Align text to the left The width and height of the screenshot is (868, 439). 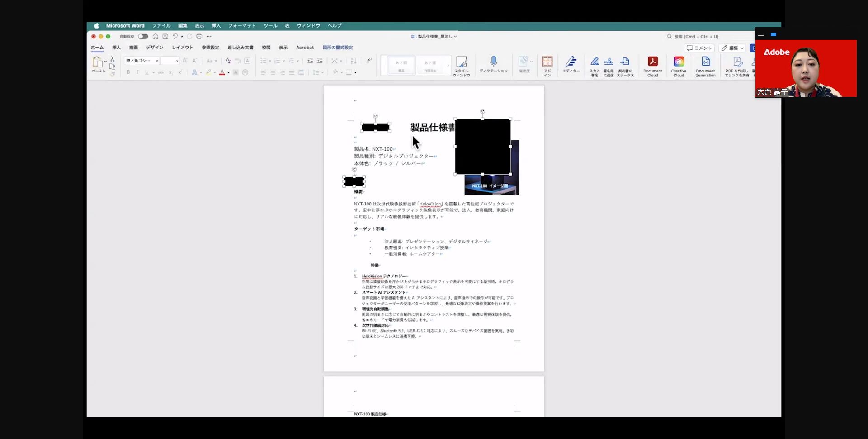(x=264, y=72)
